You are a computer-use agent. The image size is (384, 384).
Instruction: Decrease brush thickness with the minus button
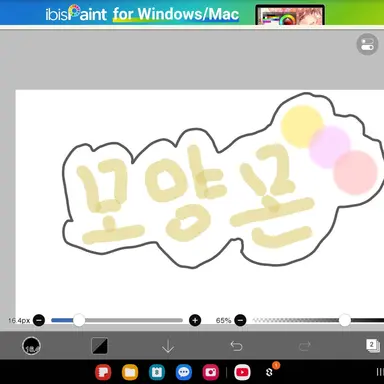(x=39, y=320)
